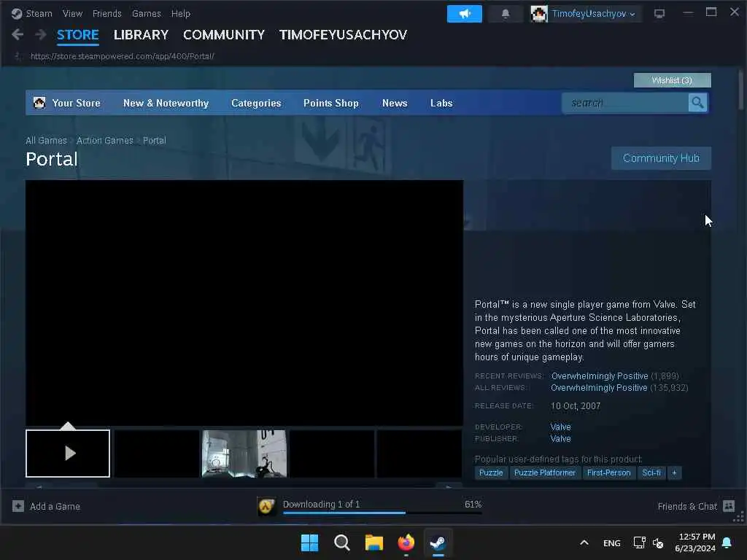
Task: Click the plus icon beside Add a Game
Action: point(18,506)
